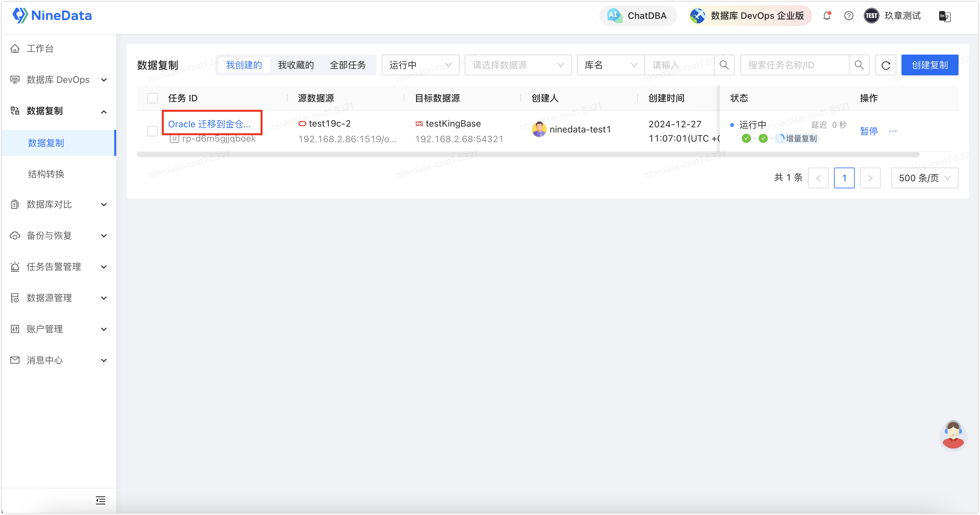Viewport: 980px width, 515px height.
Task: Click target name testKingBase
Action: click(x=453, y=124)
